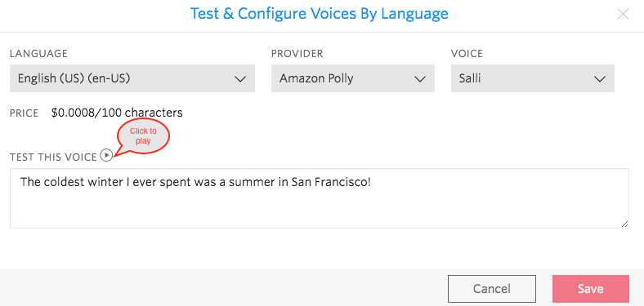
Task: Click the text area resize handle
Action: point(624,224)
